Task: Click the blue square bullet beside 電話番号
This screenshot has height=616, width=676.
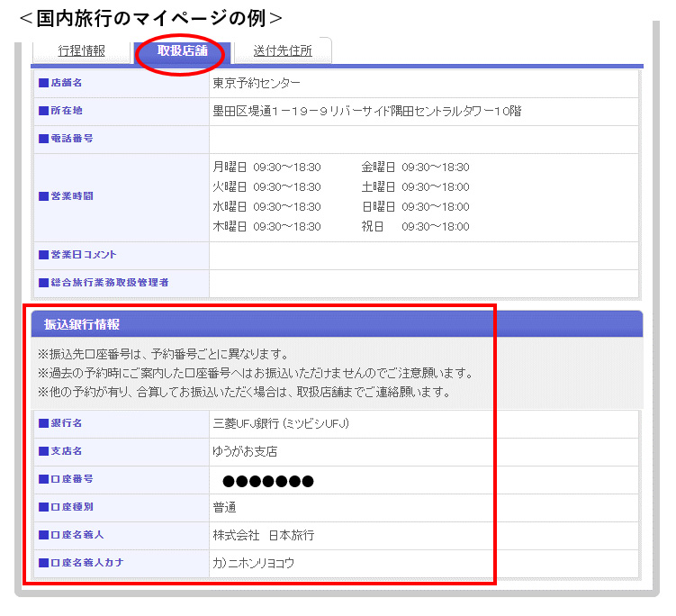Action: pyautogui.click(x=43, y=139)
